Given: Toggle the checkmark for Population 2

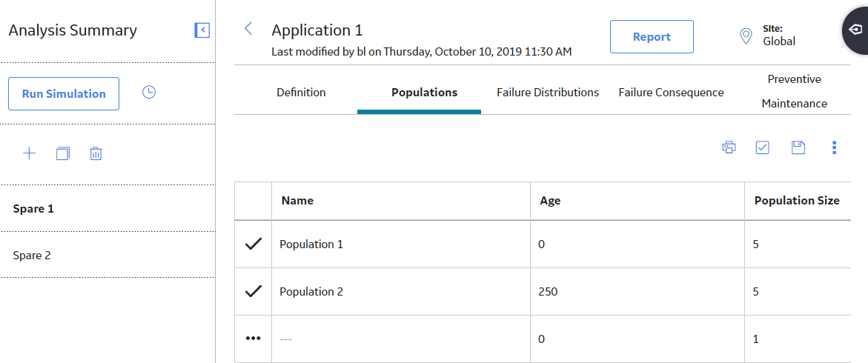Looking at the screenshot, I should 253,292.
